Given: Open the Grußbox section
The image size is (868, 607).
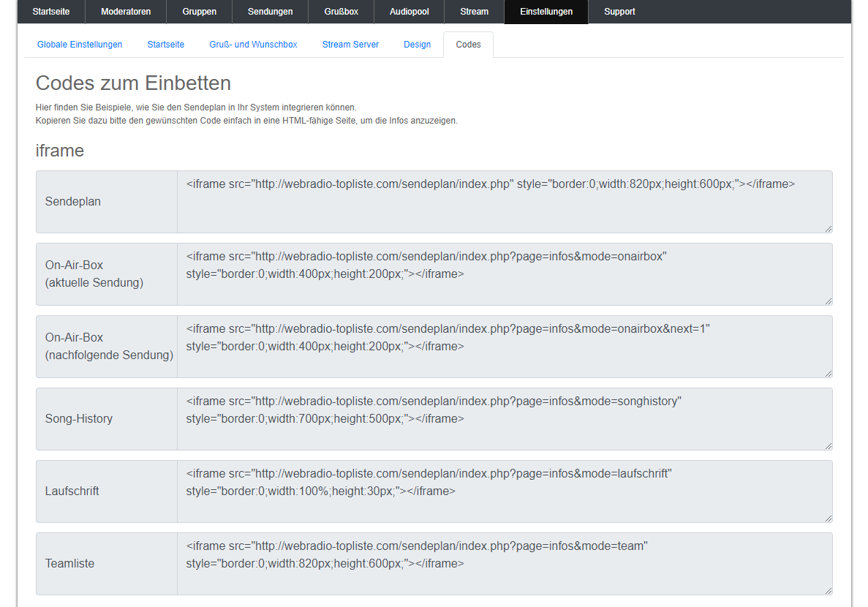Looking at the screenshot, I should [x=341, y=12].
